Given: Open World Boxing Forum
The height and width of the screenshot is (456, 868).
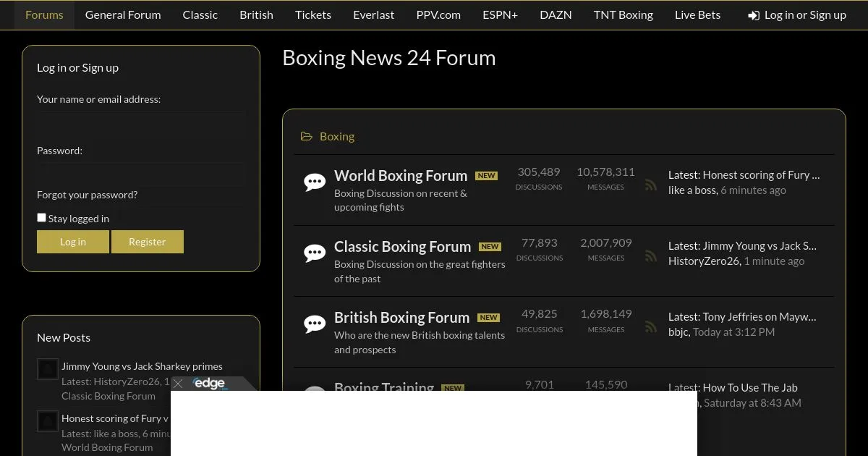Looking at the screenshot, I should [401, 176].
